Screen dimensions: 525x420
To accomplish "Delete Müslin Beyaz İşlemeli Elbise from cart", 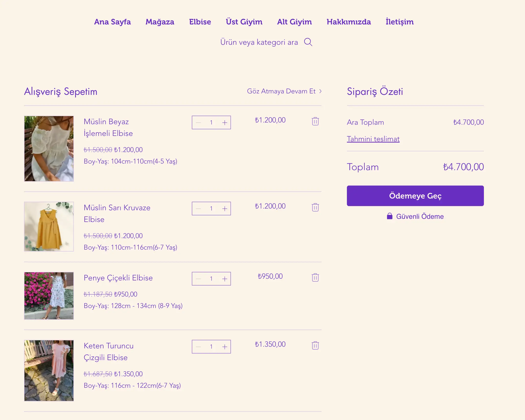I will tap(315, 121).
